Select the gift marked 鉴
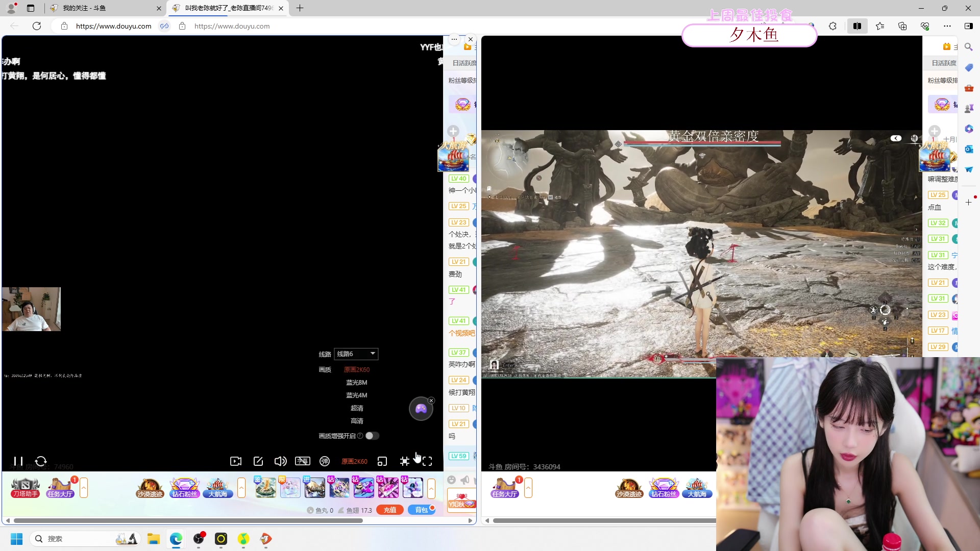980x551 pixels. pyautogui.click(x=265, y=487)
